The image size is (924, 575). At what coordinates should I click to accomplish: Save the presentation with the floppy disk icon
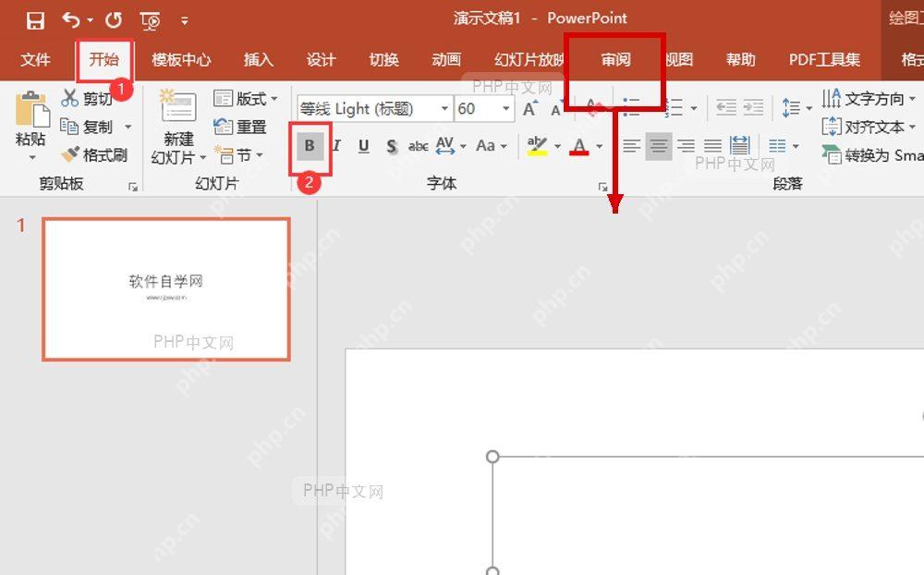[35, 20]
